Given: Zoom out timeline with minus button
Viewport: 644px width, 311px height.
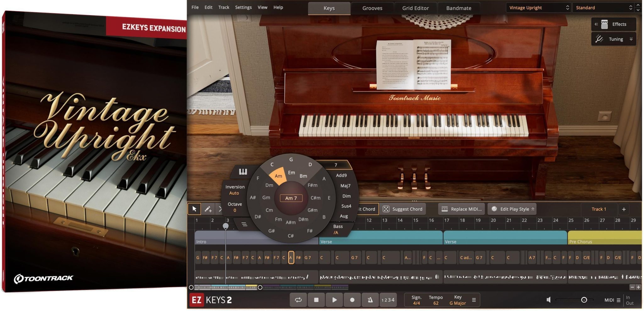Looking at the screenshot, I should (x=632, y=287).
